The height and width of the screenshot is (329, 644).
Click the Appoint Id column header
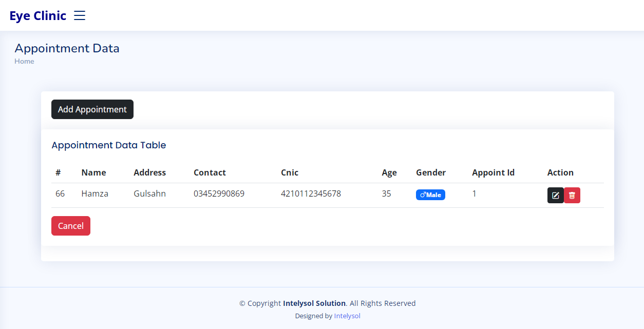coord(493,172)
